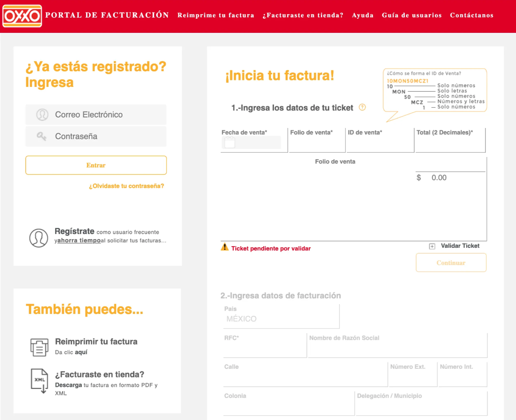Click the warning triangle beside Ticket pendiente por validar
The width and height of the screenshot is (516, 420).
click(x=224, y=247)
